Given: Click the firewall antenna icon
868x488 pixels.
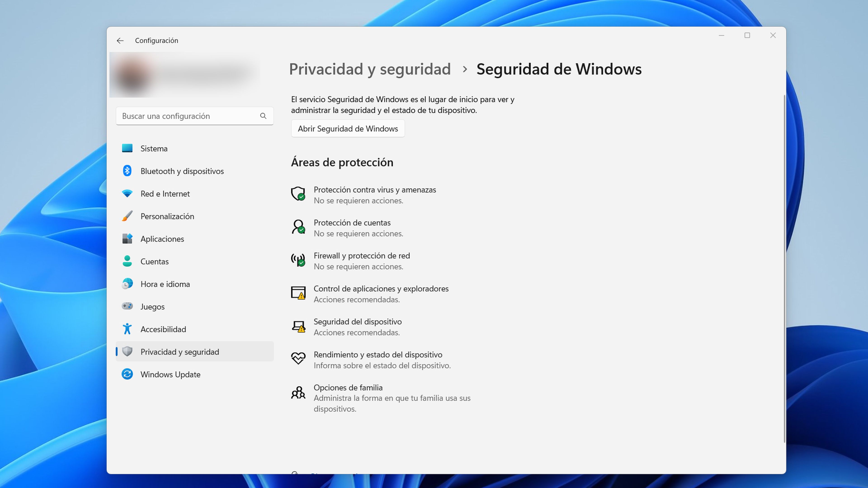Looking at the screenshot, I should (x=298, y=260).
